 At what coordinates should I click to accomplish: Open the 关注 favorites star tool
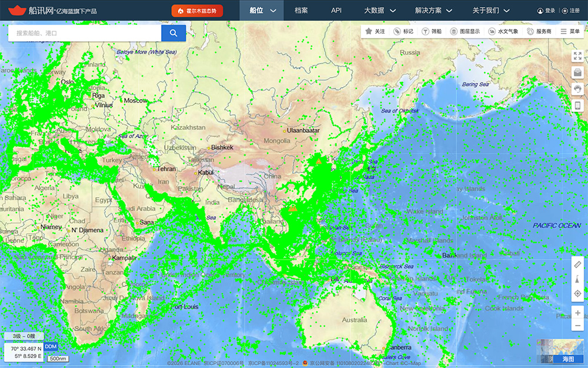click(x=375, y=31)
